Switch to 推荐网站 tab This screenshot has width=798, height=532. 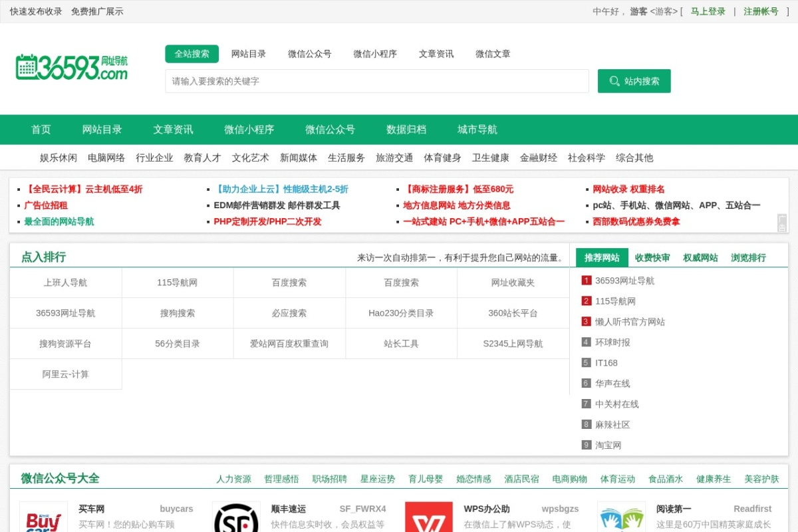[x=602, y=257]
